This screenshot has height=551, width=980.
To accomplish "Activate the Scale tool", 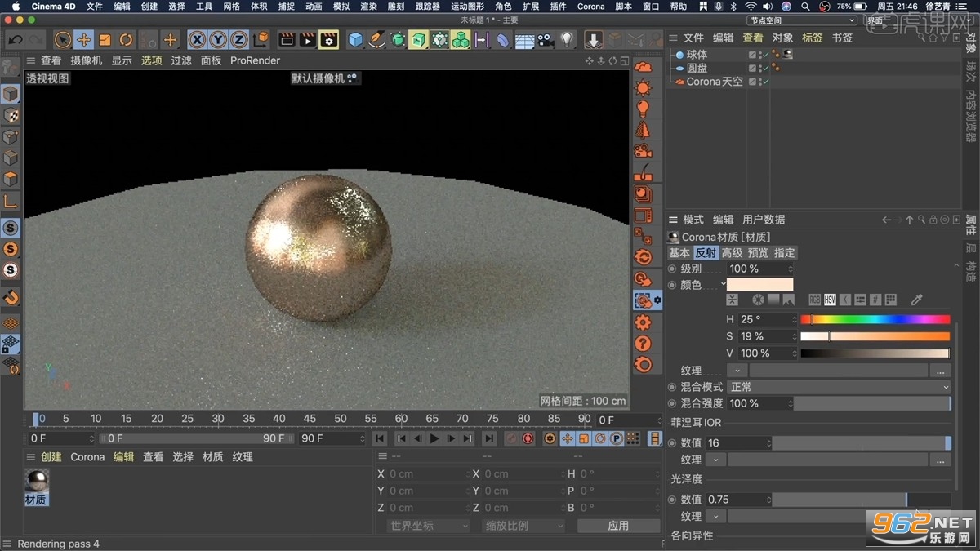I will [105, 39].
